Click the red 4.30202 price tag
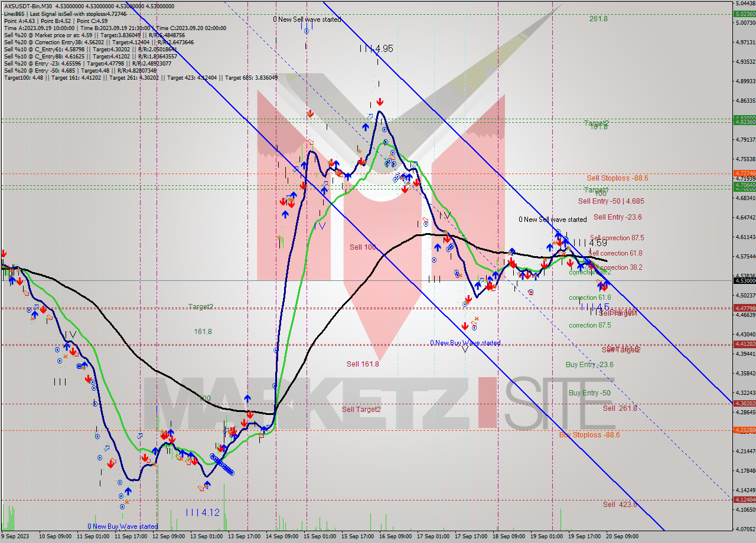The height and width of the screenshot is (543, 756). tap(744, 403)
